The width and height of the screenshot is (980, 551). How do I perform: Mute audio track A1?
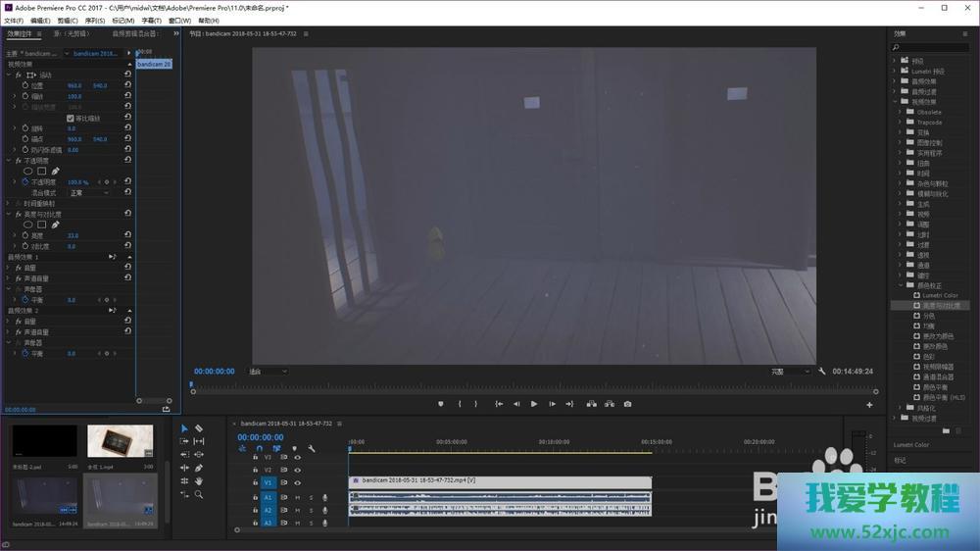click(298, 497)
